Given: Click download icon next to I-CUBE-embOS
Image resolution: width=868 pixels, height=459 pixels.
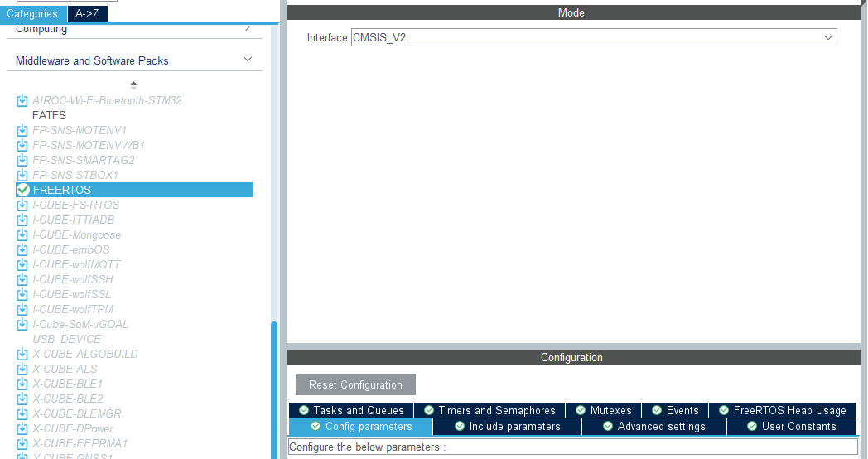Looking at the screenshot, I should (22, 249).
